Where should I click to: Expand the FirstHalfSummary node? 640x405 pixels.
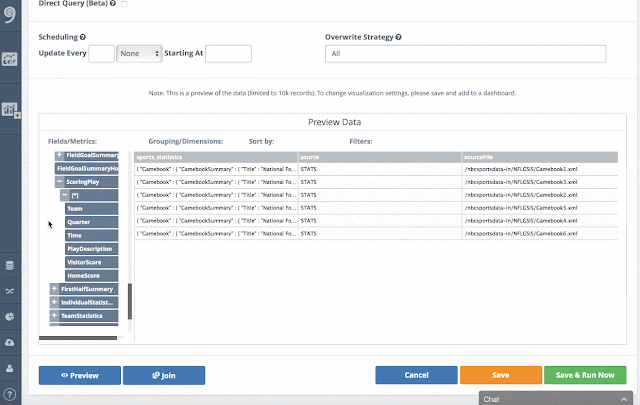coord(54,289)
